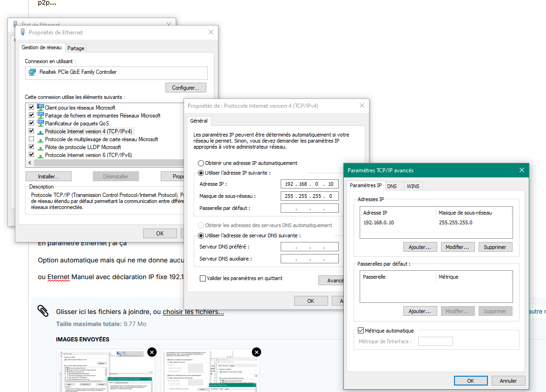Open the choisir les fichiers link
Image resolution: width=546 pixels, height=392 pixels.
(193, 312)
